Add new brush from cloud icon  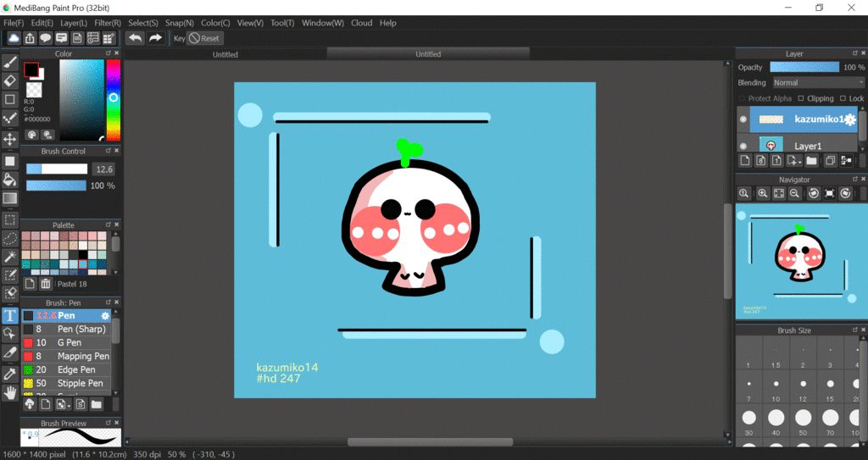click(x=30, y=405)
